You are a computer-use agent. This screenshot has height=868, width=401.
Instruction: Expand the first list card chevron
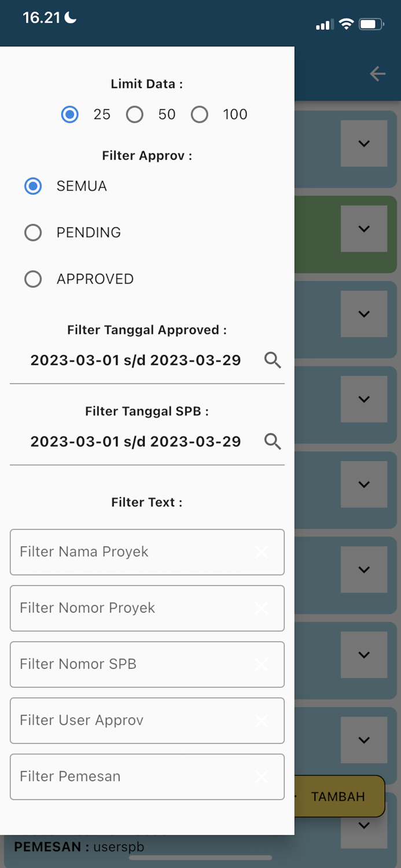click(364, 144)
